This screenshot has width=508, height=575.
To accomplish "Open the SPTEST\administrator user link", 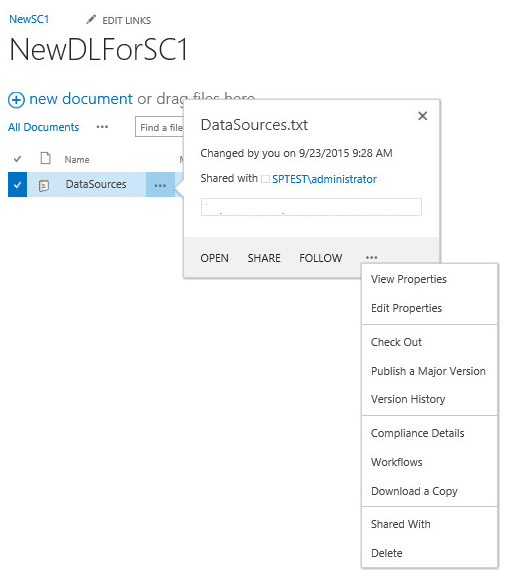I will coord(324,179).
